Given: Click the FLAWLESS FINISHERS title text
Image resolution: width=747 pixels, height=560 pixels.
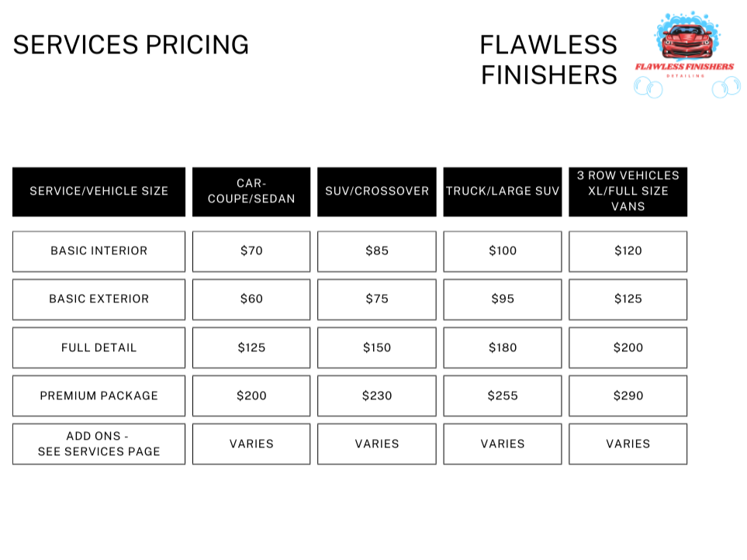Looking at the screenshot, I should tap(548, 60).
